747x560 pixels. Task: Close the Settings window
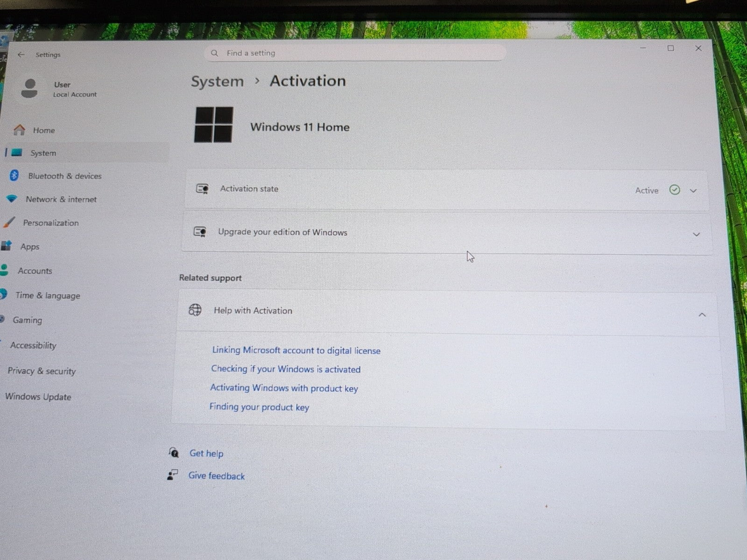[x=698, y=48]
